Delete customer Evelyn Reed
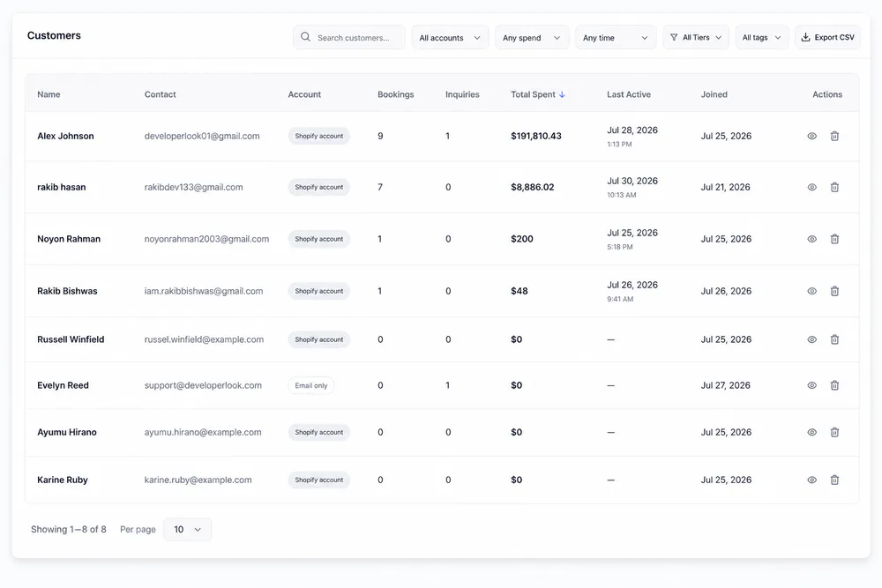882x588 pixels. [834, 385]
